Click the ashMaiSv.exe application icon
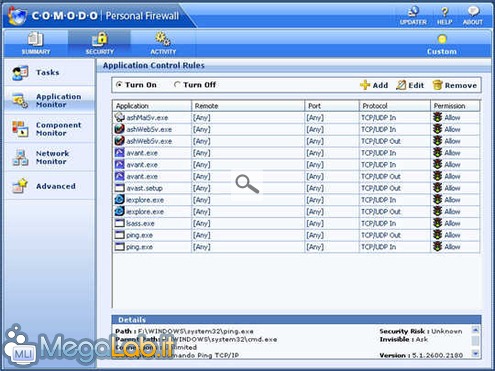The image size is (495, 371). [x=119, y=117]
